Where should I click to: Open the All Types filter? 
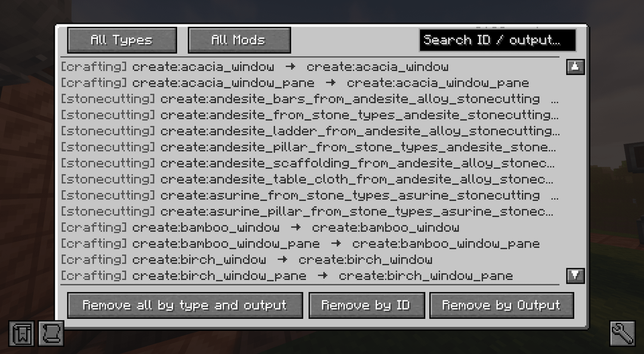(x=122, y=41)
